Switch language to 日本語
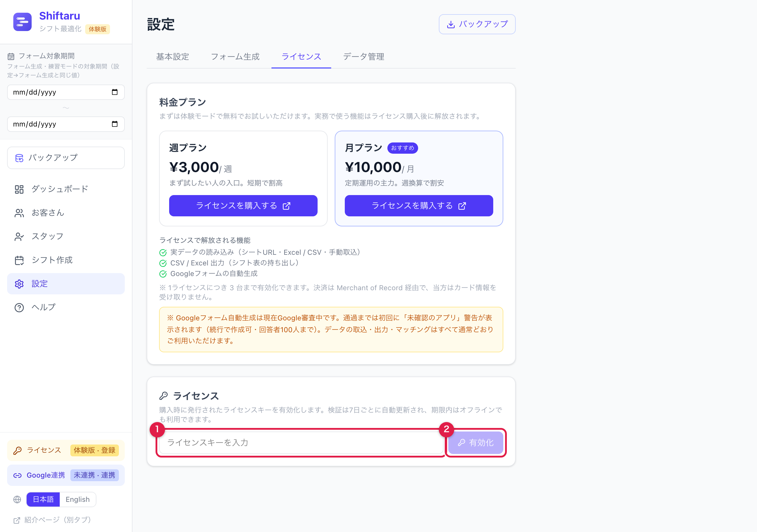 (43, 499)
